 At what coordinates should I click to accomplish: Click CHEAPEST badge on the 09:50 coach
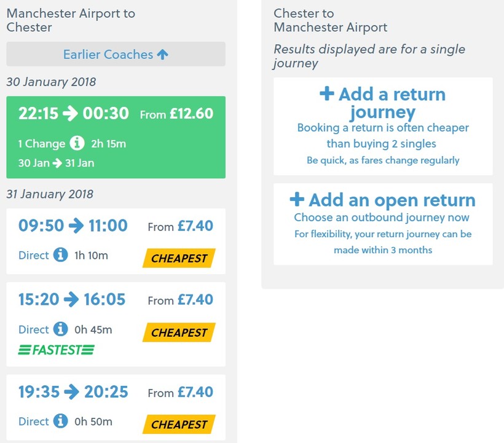(179, 259)
